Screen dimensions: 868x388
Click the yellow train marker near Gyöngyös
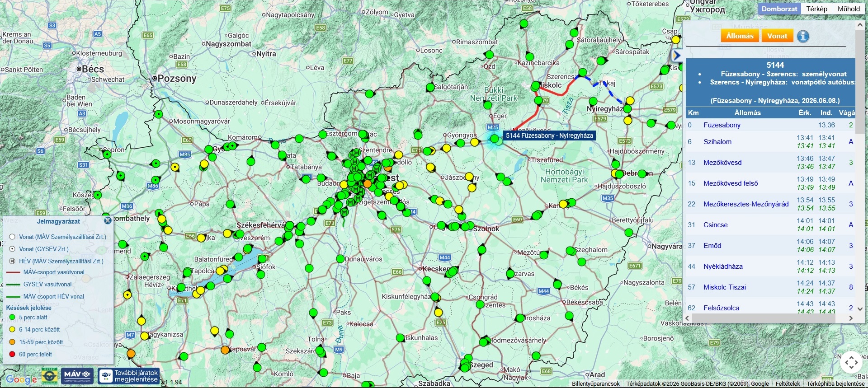(446, 148)
